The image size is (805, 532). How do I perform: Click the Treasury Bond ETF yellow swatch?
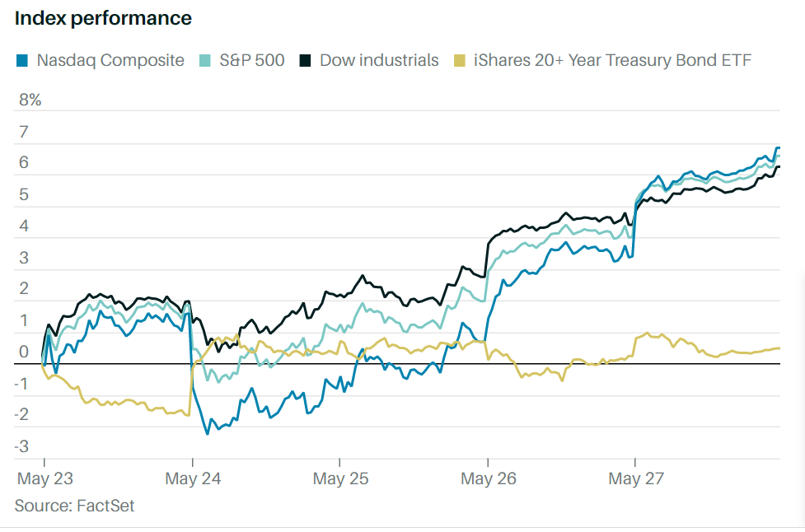(x=459, y=60)
